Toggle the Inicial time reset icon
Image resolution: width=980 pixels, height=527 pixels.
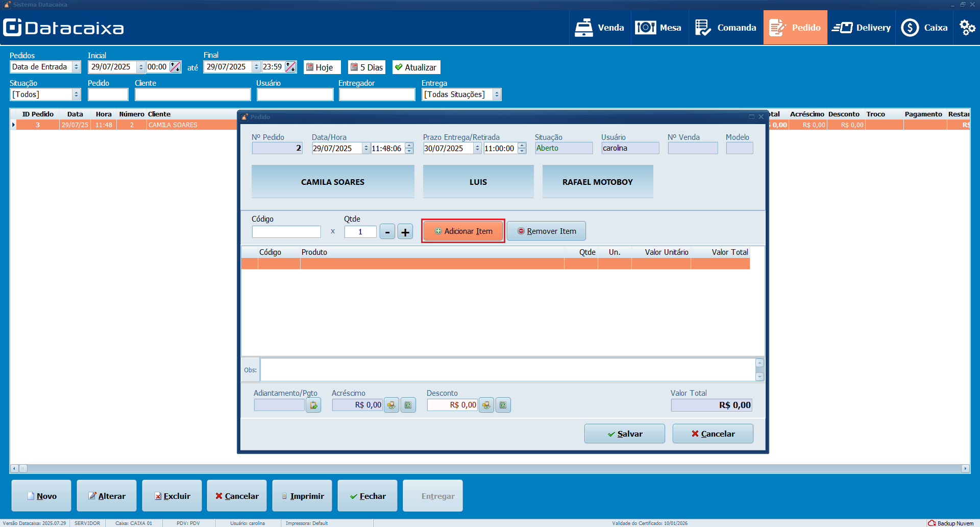pyautogui.click(x=175, y=67)
